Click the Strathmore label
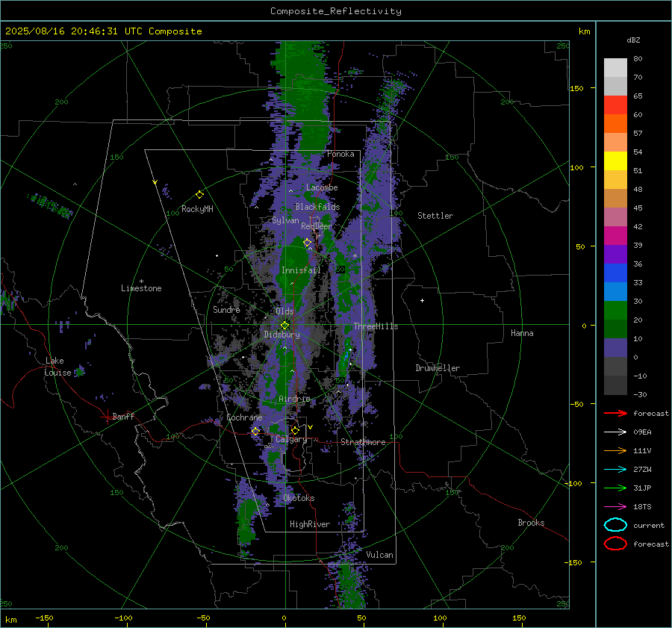 [363, 442]
